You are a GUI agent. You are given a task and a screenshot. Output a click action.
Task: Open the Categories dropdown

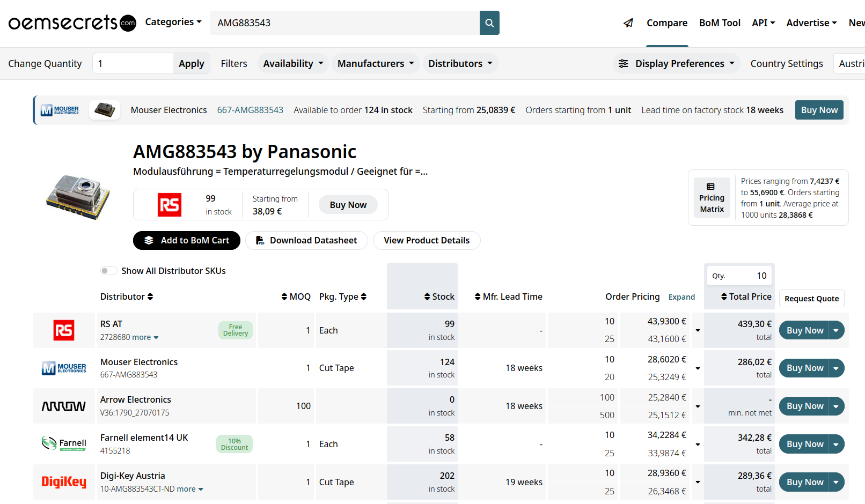pyautogui.click(x=173, y=22)
